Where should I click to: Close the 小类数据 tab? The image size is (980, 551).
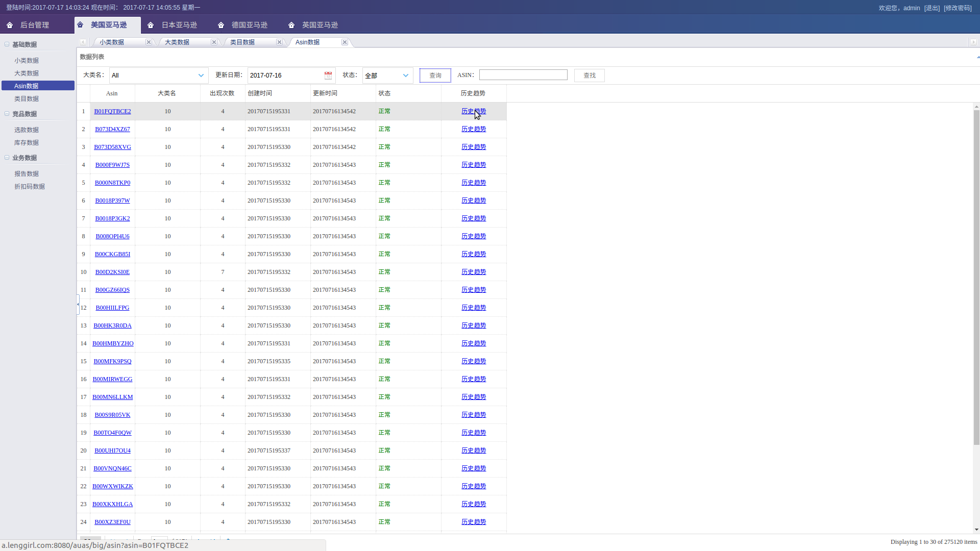(x=149, y=42)
